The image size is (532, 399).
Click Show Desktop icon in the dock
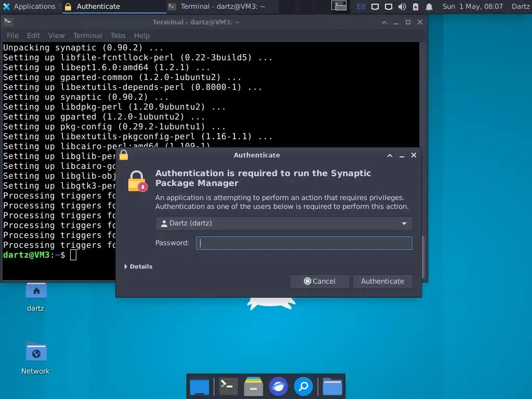point(199,387)
